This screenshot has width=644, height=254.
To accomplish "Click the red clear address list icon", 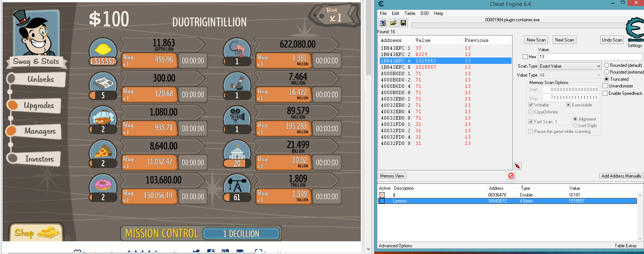I will click(x=511, y=176).
